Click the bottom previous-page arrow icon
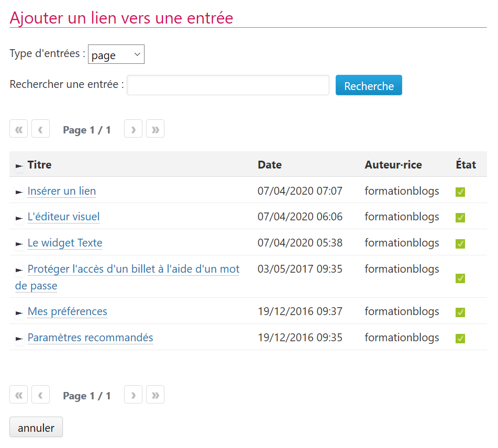This screenshot has height=448, width=498. [40, 395]
